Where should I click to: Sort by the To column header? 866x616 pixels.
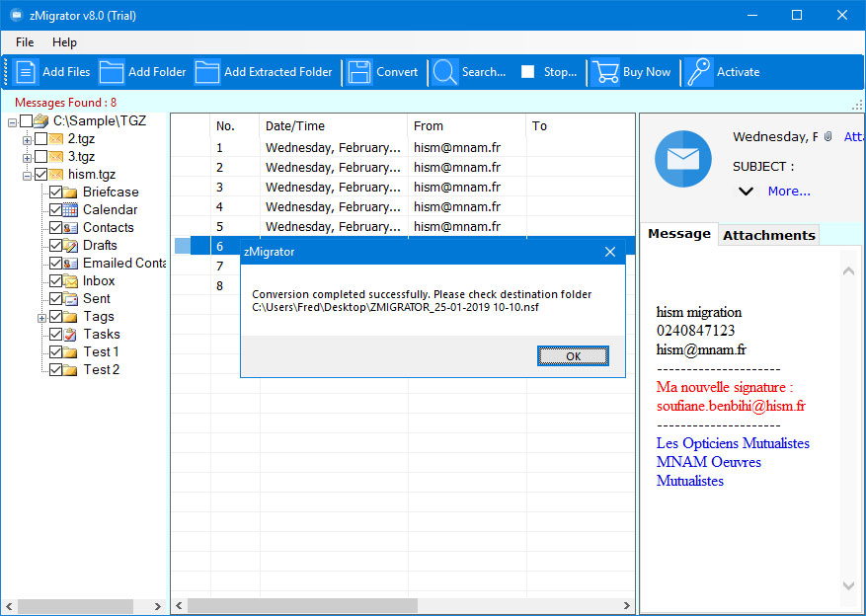(x=581, y=125)
